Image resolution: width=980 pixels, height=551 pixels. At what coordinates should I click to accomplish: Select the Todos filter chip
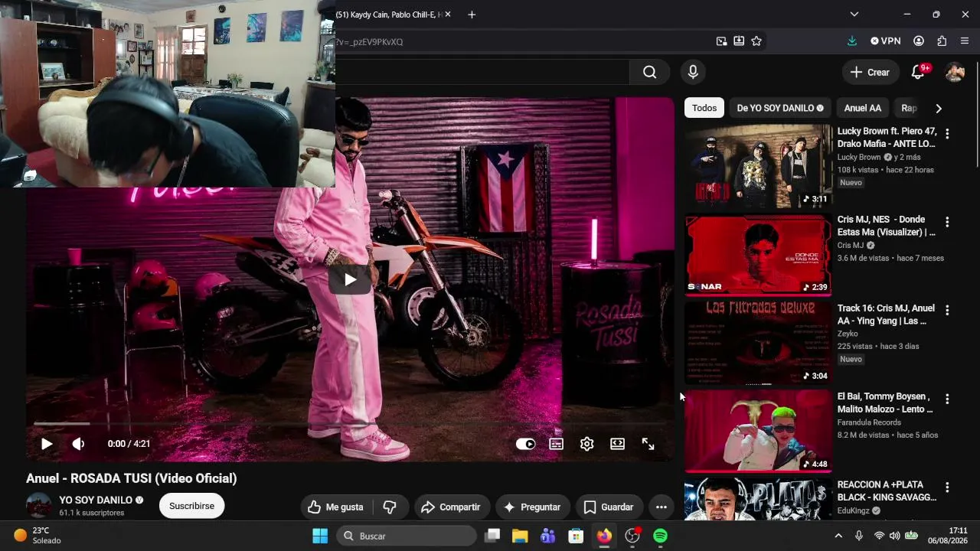(x=704, y=108)
